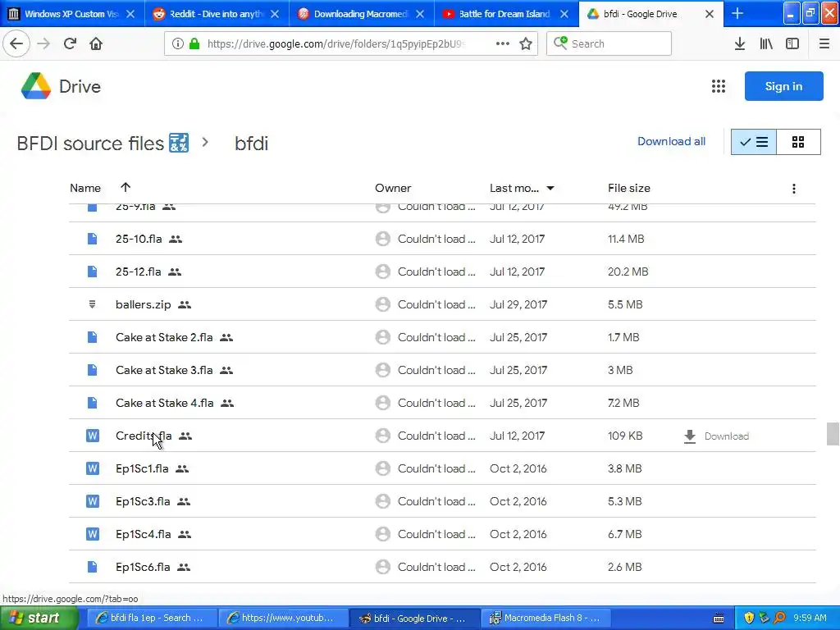840x630 pixels.
Task: Click the green padlock security icon
Action: [194, 43]
